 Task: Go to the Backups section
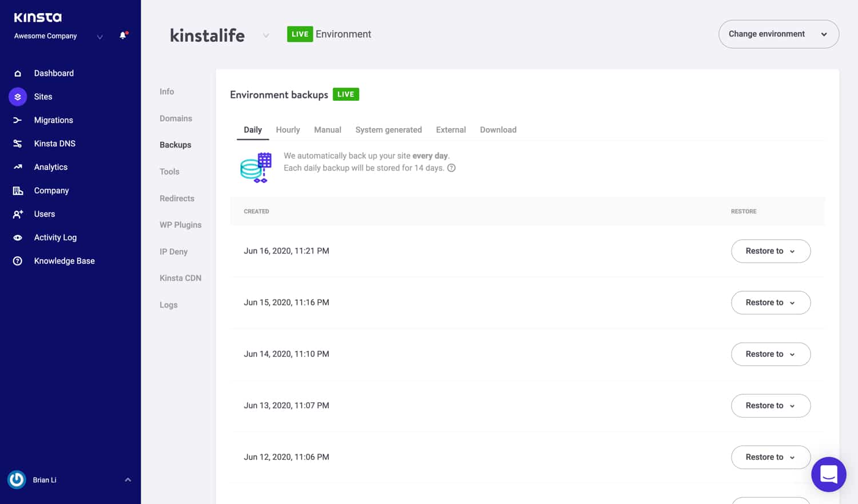pyautogui.click(x=175, y=145)
